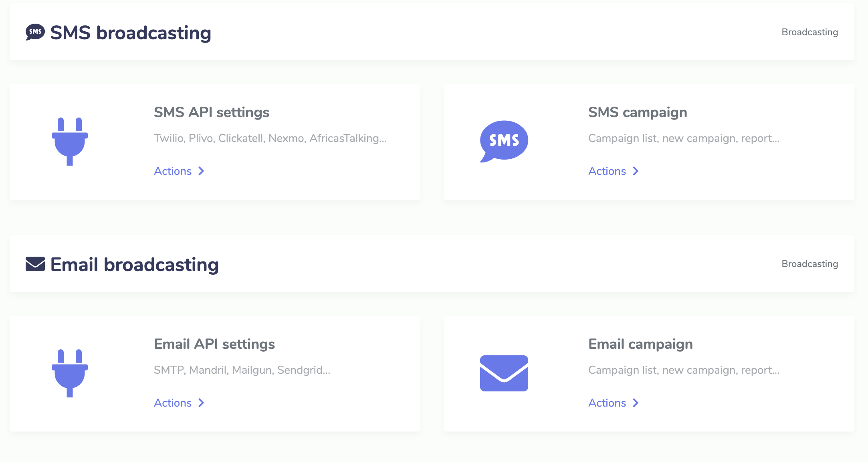Click the large Email campaign envelope icon
Screen dimensions: 868x462
(504, 373)
